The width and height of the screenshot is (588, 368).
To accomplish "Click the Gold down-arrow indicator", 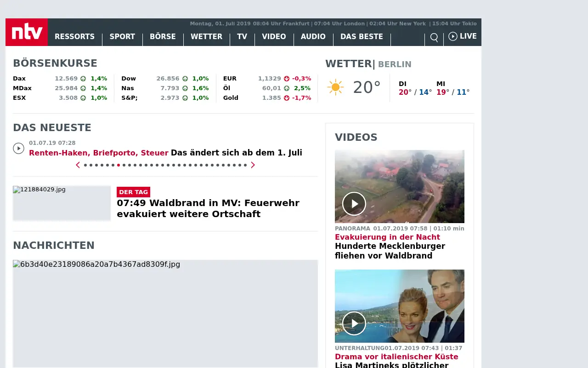I will pos(287,98).
